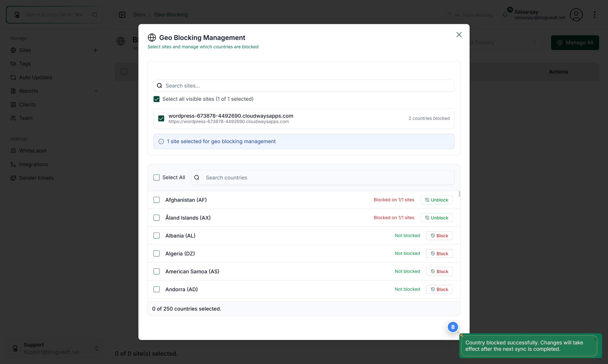
Task: Go to Auto Updates section
Action: pos(36,77)
